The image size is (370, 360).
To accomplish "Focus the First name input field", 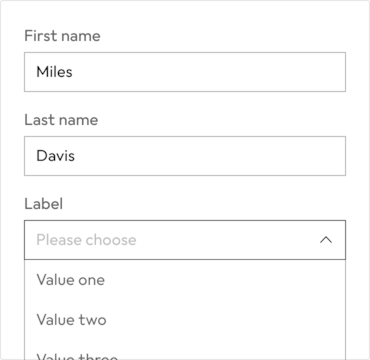I will pyautogui.click(x=185, y=72).
